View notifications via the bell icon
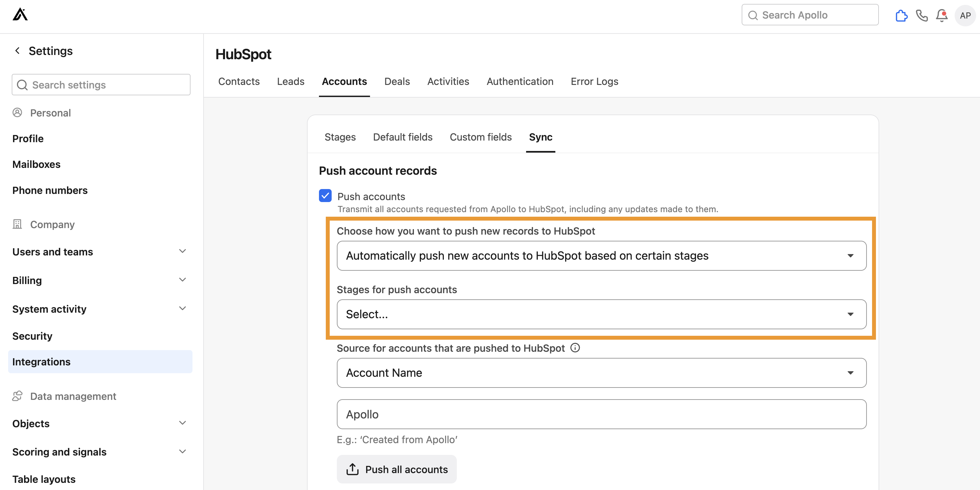The height and width of the screenshot is (490, 980). [942, 16]
